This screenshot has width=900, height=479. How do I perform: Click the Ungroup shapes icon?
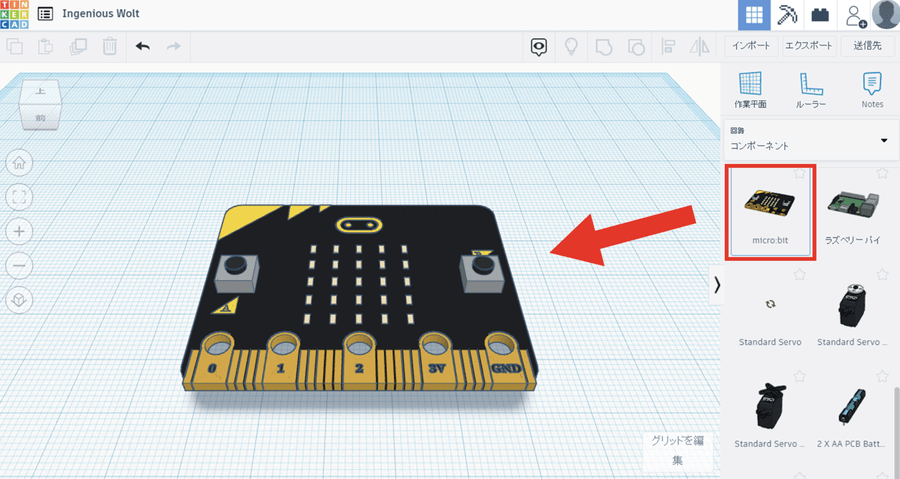(x=636, y=46)
